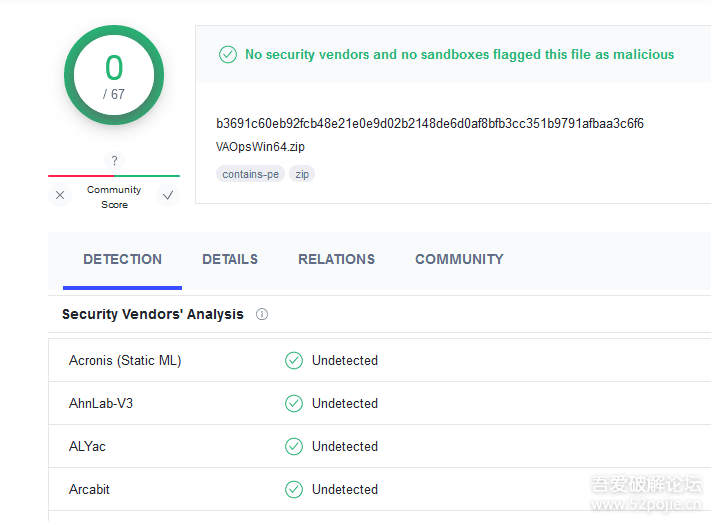Viewport: 711px width, 521px height.
Task: Click the Arcabit Undetected checkmark icon
Action: [x=294, y=490]
